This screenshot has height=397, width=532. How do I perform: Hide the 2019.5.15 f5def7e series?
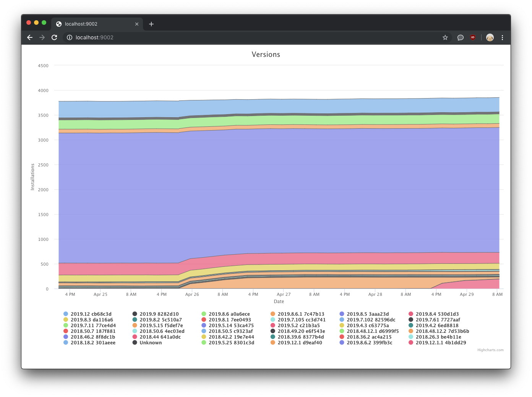point(158,326)
